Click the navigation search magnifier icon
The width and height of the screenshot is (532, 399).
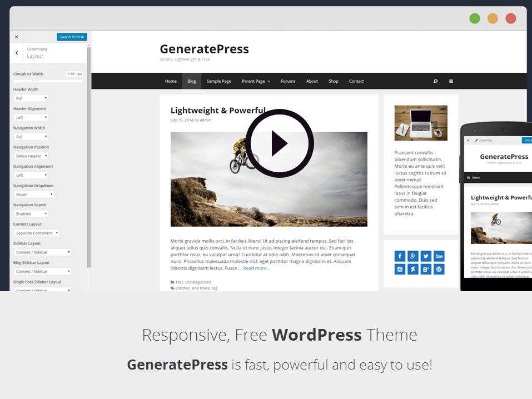click(x=435, y=81)
